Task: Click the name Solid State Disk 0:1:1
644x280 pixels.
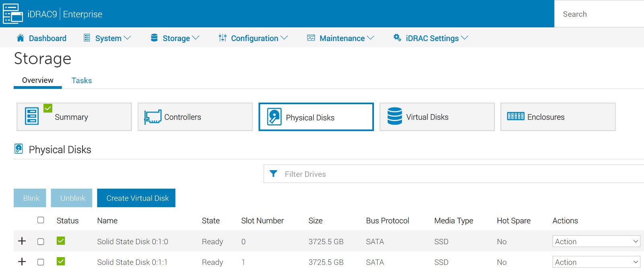Action: point(132,262)
